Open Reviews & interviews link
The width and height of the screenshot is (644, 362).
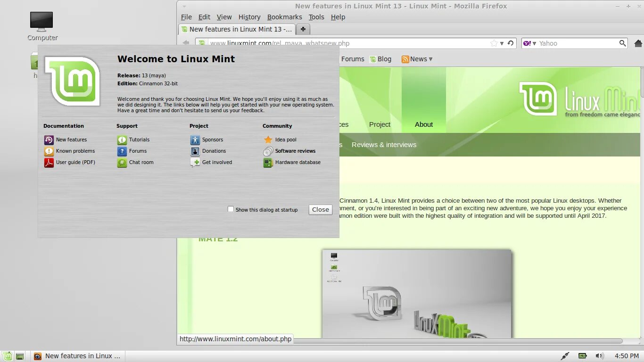click(384, 145)
